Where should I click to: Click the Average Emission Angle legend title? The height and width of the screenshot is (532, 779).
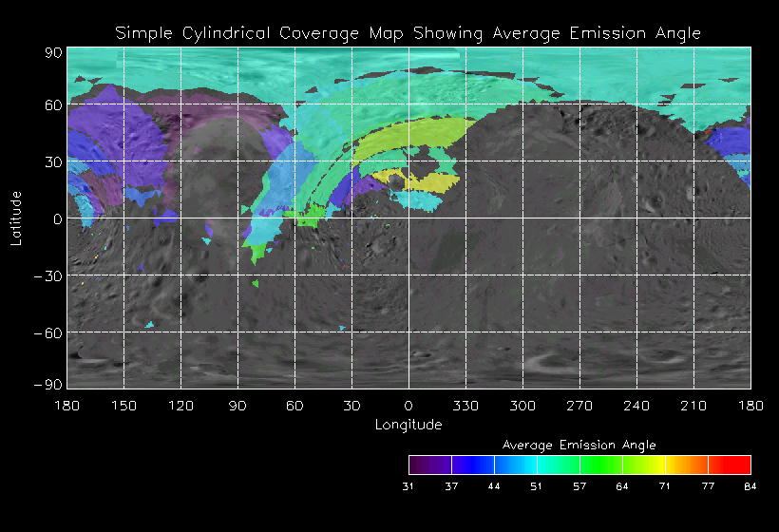coord(579,445)
